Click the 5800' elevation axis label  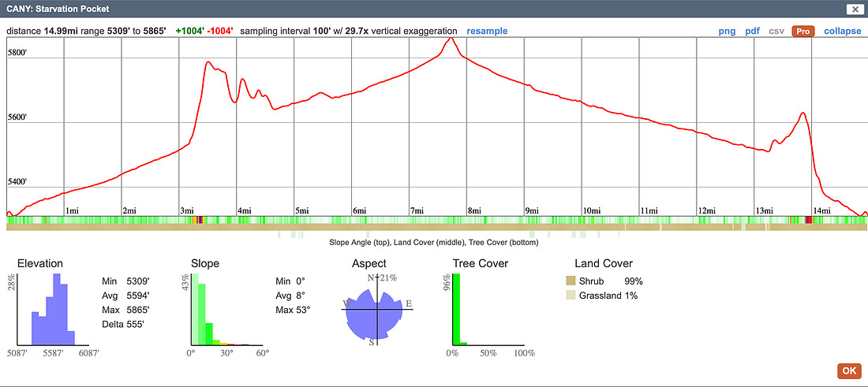17,53
